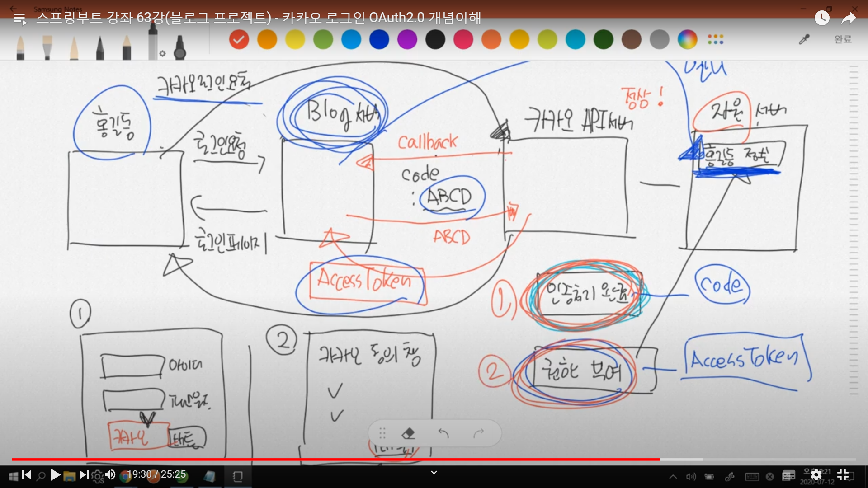This screenshot has height=488, width=868.
Task: Exit fullscreen mode
Action: coord(843,474)
